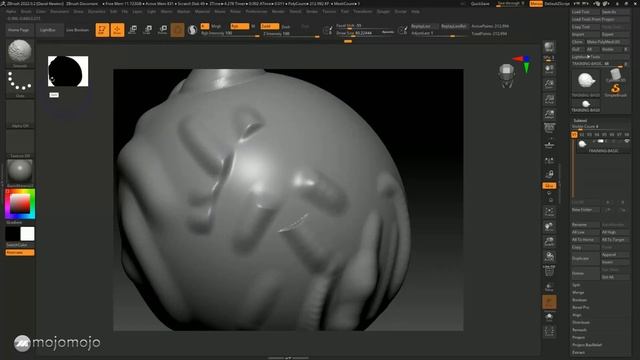
Task: Expand the Merge section
Action: point(578,293)
